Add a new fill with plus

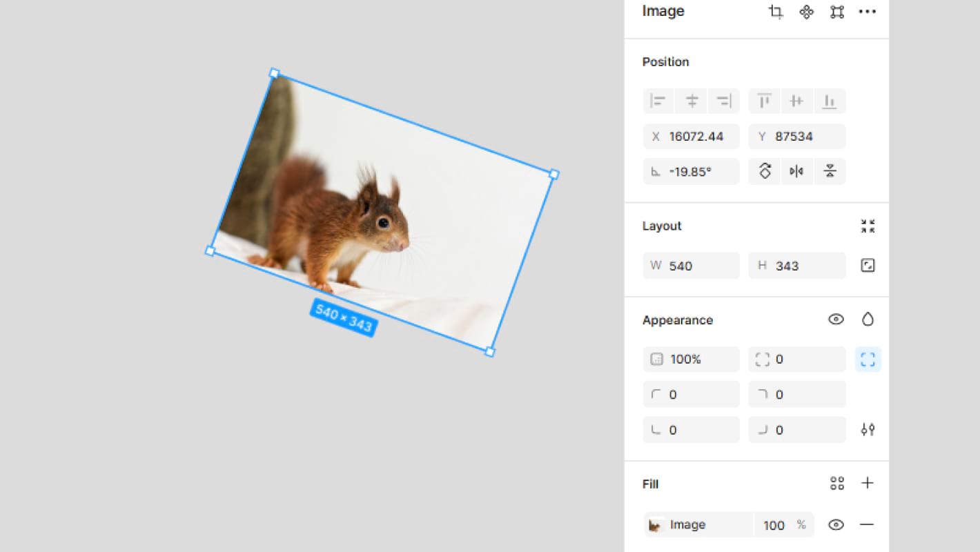tap(868, 484)
